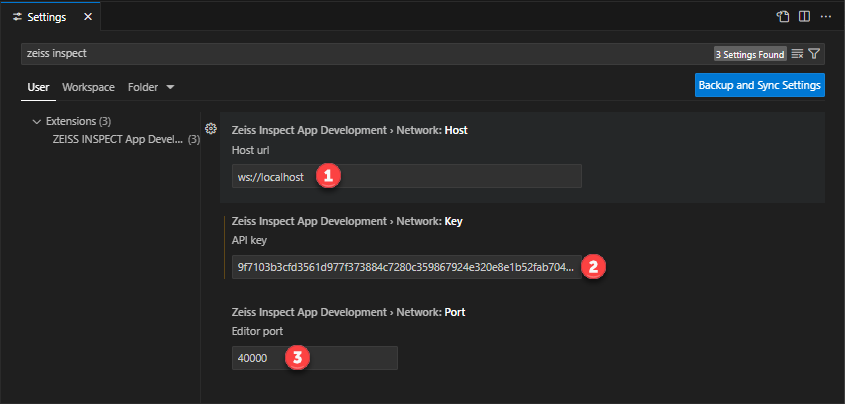This screenshot has width=845, height=404.
Task: Select ZEISS INSPECT App Development tree entry
Action: point(118,139)
